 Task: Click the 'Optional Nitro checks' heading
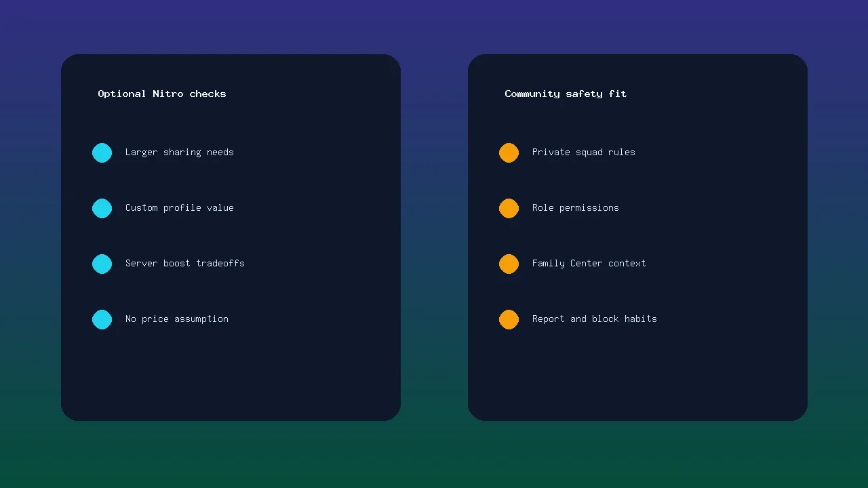coord(162,94)
